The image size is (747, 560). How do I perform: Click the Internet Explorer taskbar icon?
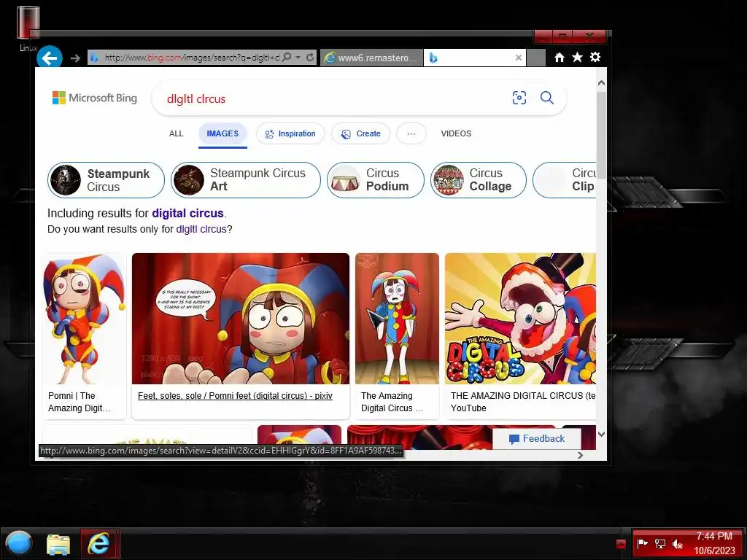point(99,543)
